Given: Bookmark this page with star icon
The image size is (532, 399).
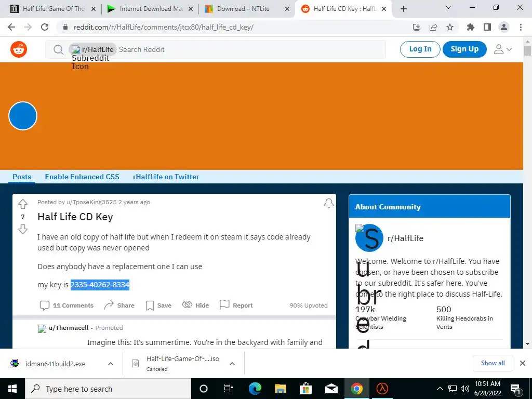Looking at the screenshot, I should click(450, 27).
